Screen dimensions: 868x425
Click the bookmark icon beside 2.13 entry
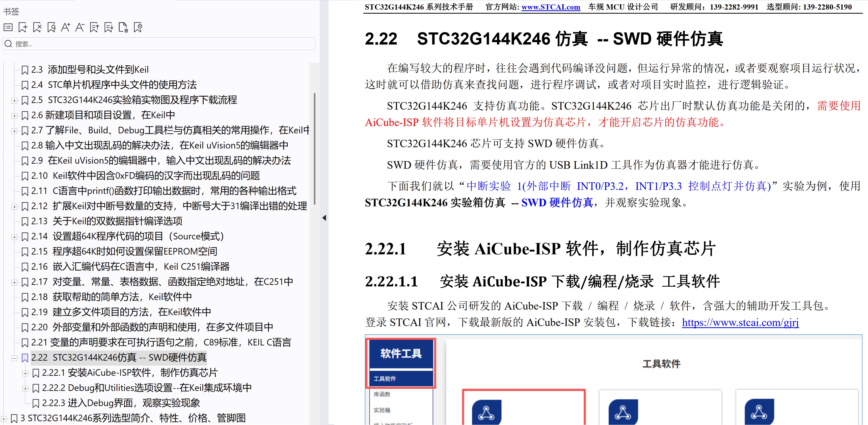tap(24, 222)
